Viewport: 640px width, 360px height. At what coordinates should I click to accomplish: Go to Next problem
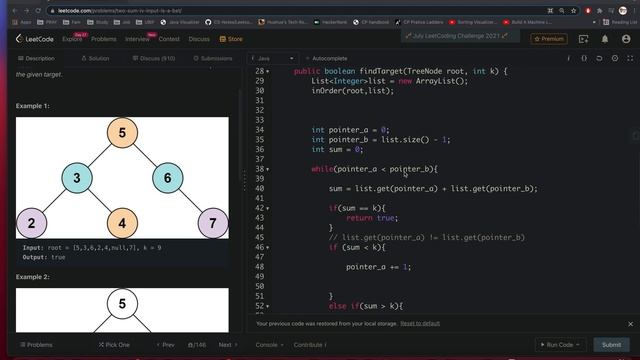pyautogui.click(x=228, y=345)
